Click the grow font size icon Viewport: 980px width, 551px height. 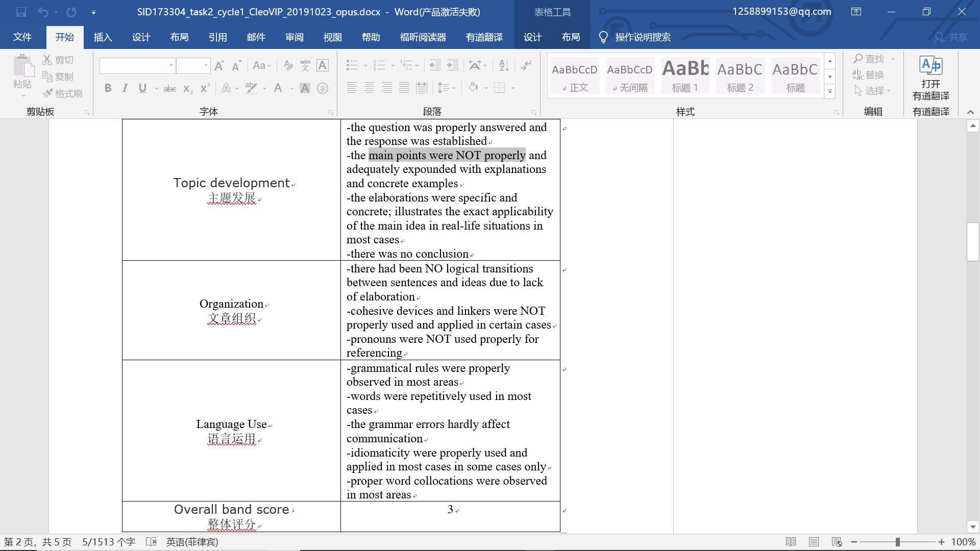click(x=219, y=65)
